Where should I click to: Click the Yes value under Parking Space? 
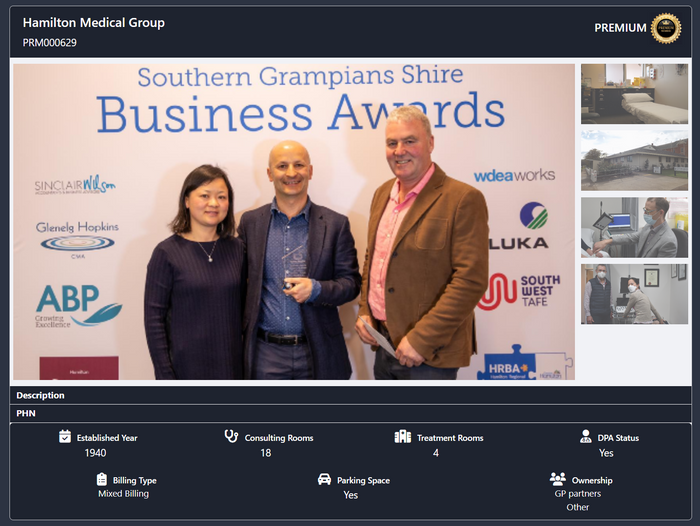click(350, 495)
